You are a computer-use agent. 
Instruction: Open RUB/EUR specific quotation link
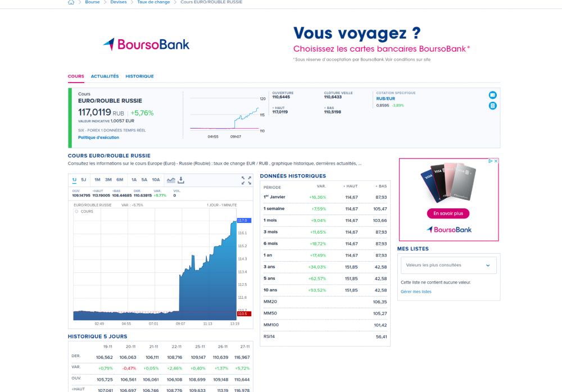(386, 98)
